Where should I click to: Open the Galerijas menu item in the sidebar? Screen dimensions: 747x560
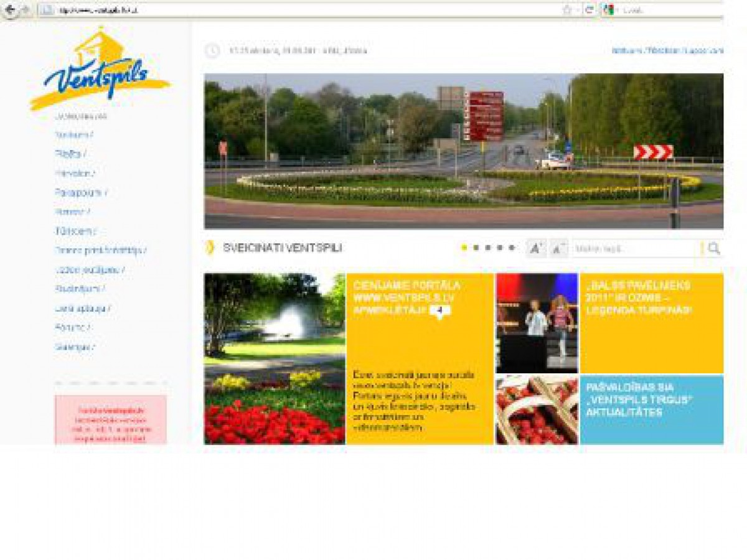pos(75,347)
